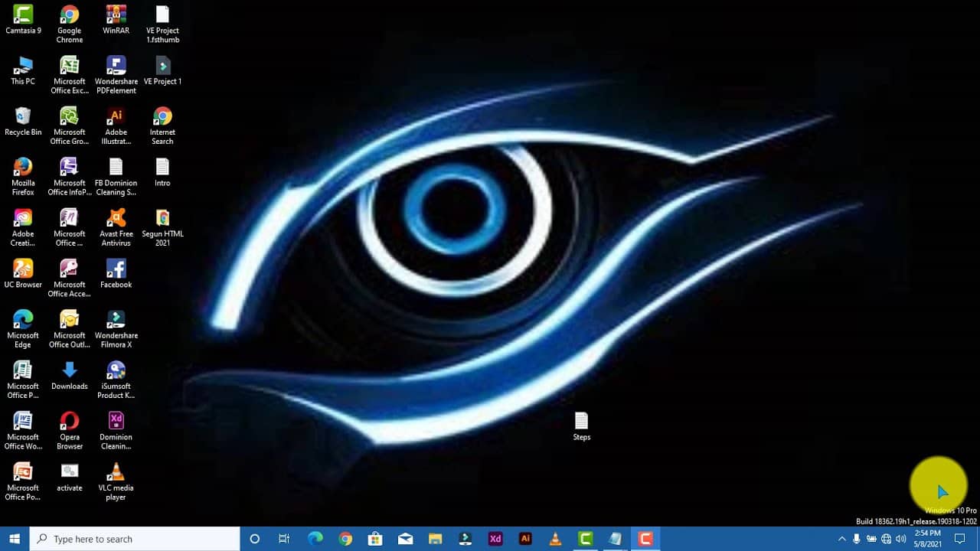This screenshot has width=980, height=551.
Task: Click the Cortana circle button
Action: pyautogui.click(x=255, y=539)
